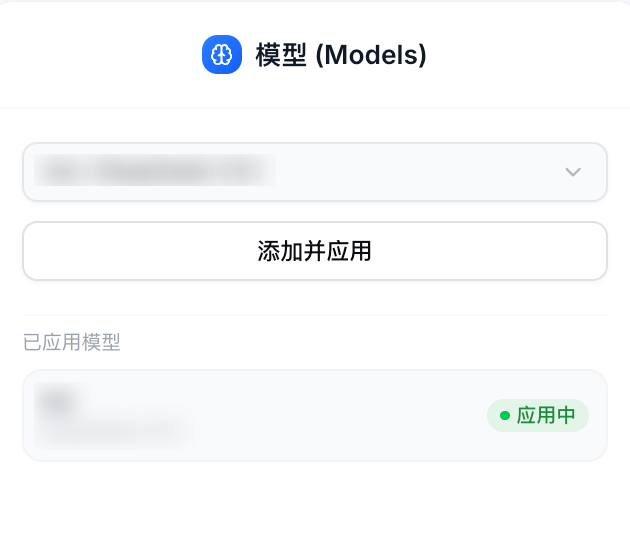Viewport: 630px width, 550px height.
Task: Click the blurred subtitle in applied model card
Action: point(110,431)
